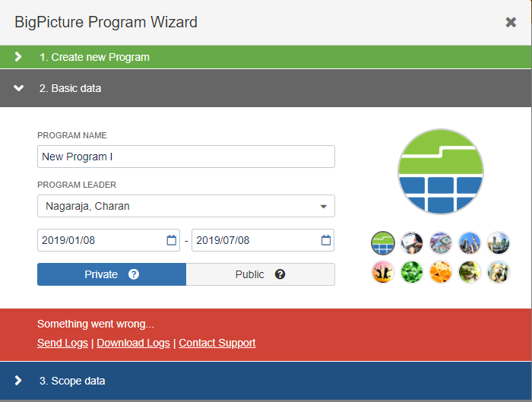
Task: Open the end date calendar picker
Action: click(326, 240)
